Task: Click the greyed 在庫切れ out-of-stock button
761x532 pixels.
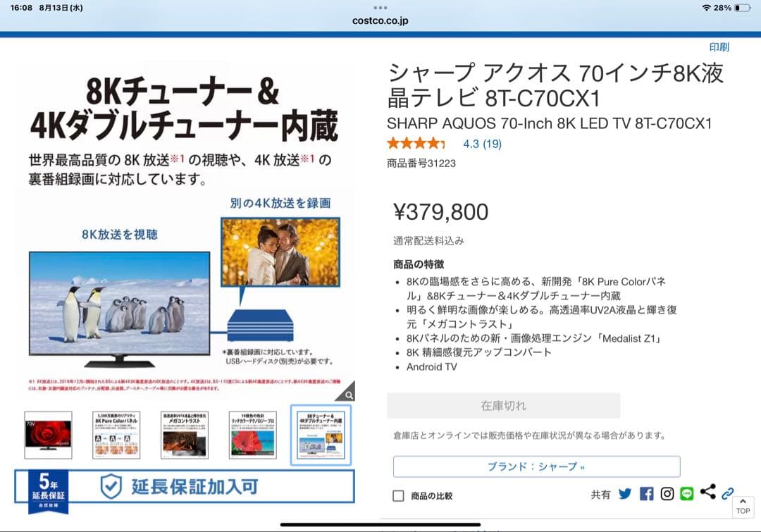Action: 503,405
